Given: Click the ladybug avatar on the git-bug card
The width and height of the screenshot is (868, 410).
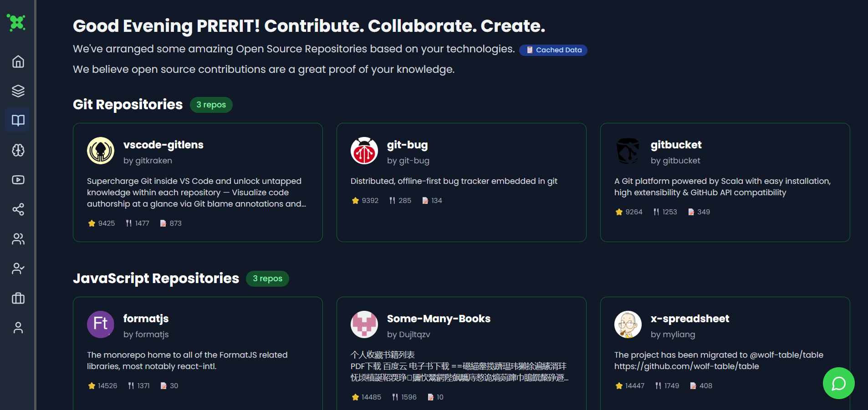Looking at the screenshot, I should coord(364,151).
